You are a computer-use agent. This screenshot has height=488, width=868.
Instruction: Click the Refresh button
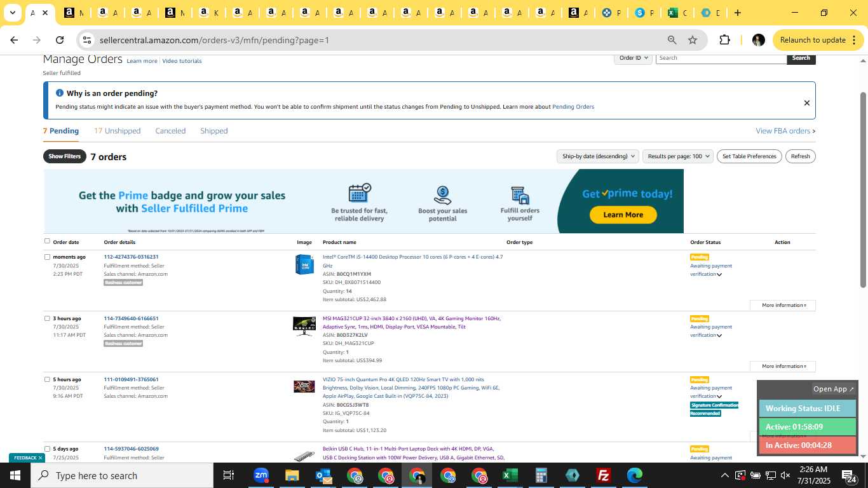pyautogui.click(x=800, y=156)
